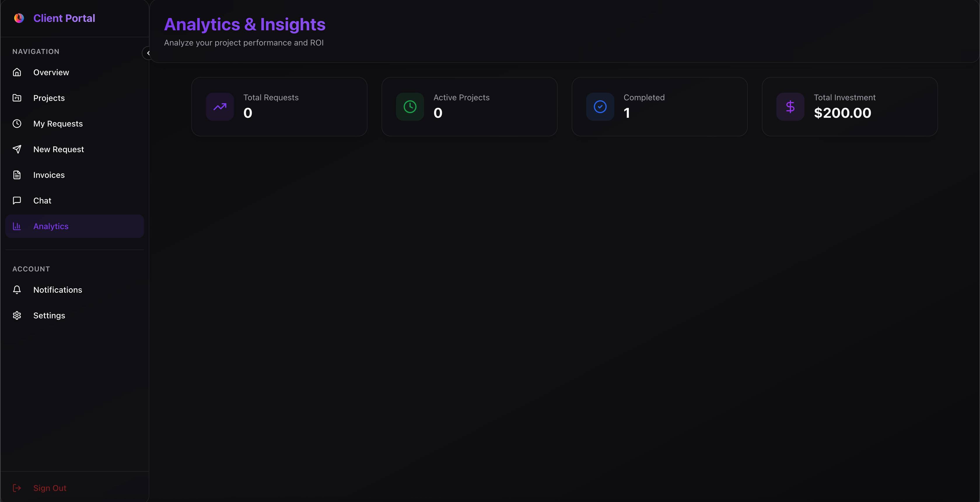Click the Settings gear icon
The width and height of the screenshot is (980, 502).
pyautogui.click(x=17, y=315)
